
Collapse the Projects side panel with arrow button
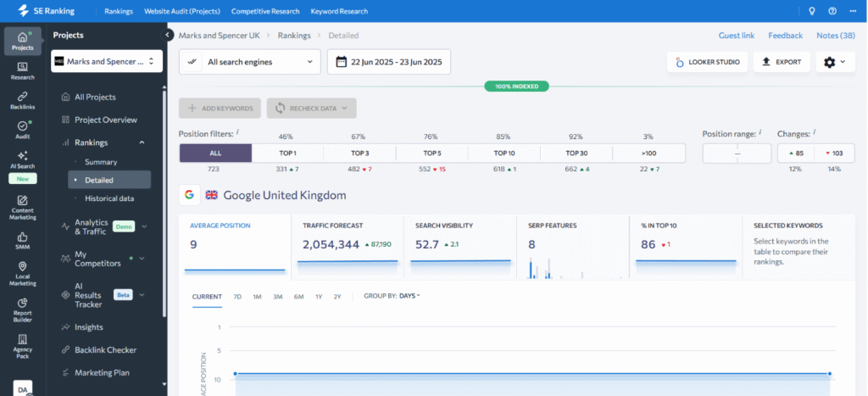167,35
